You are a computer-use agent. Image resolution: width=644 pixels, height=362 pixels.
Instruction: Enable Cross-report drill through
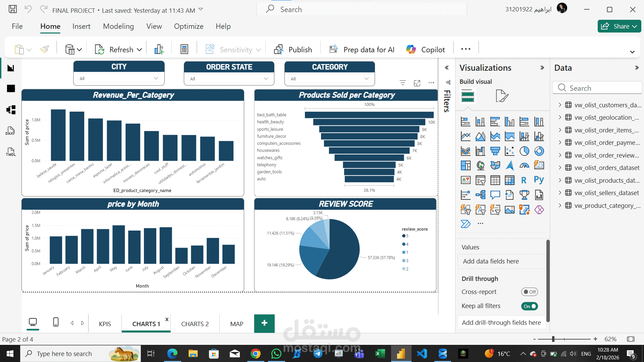[529, 292]
